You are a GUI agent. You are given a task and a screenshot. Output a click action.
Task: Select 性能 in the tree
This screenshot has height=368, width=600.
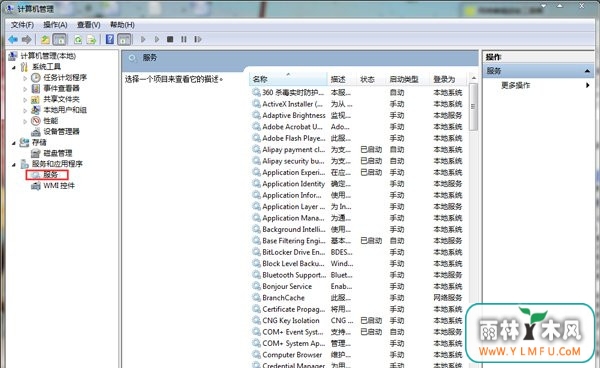pyautogui.click(x=51, y=121)
